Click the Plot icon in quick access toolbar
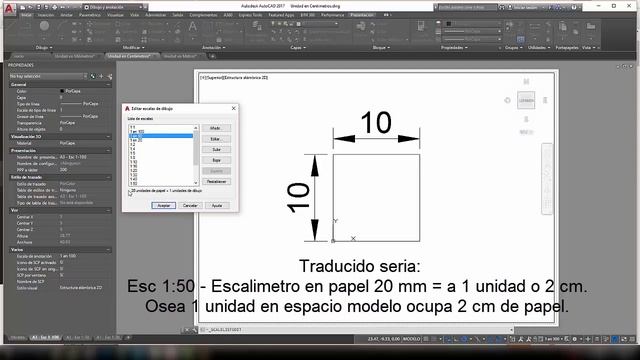 pos(54,7)
